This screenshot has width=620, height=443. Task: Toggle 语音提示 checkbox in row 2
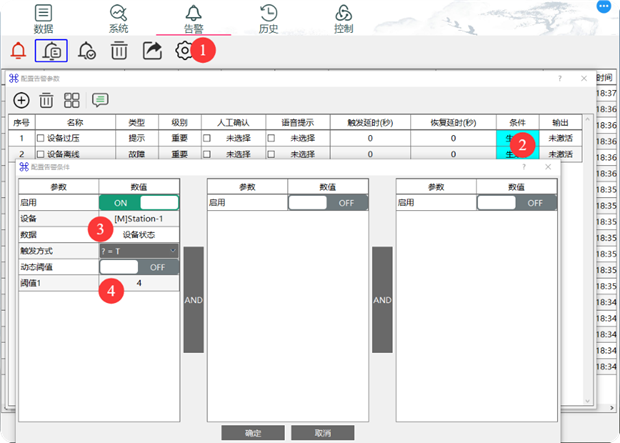point(271,154)
